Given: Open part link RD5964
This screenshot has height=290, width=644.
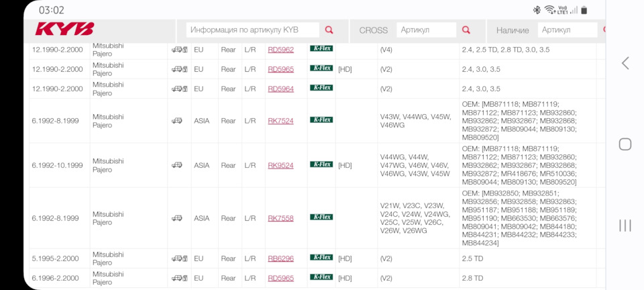Looking at the screenshot, I should point(280,89).
